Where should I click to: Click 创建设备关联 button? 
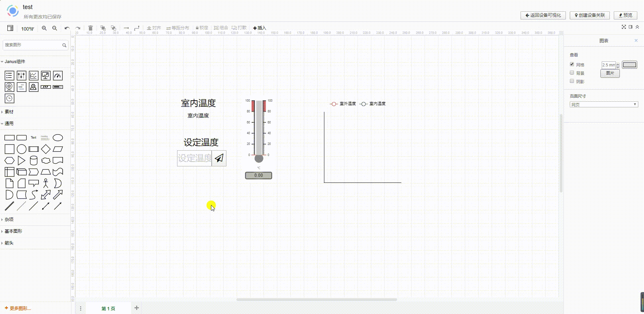590,15
